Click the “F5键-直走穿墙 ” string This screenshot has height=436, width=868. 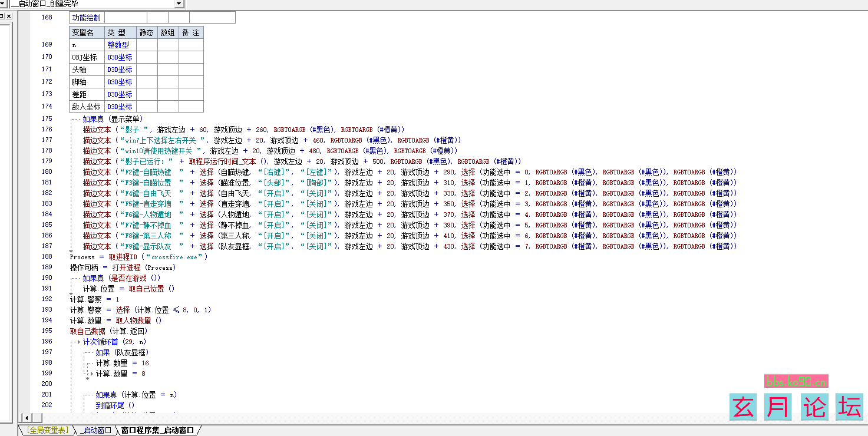pos(151,204)
